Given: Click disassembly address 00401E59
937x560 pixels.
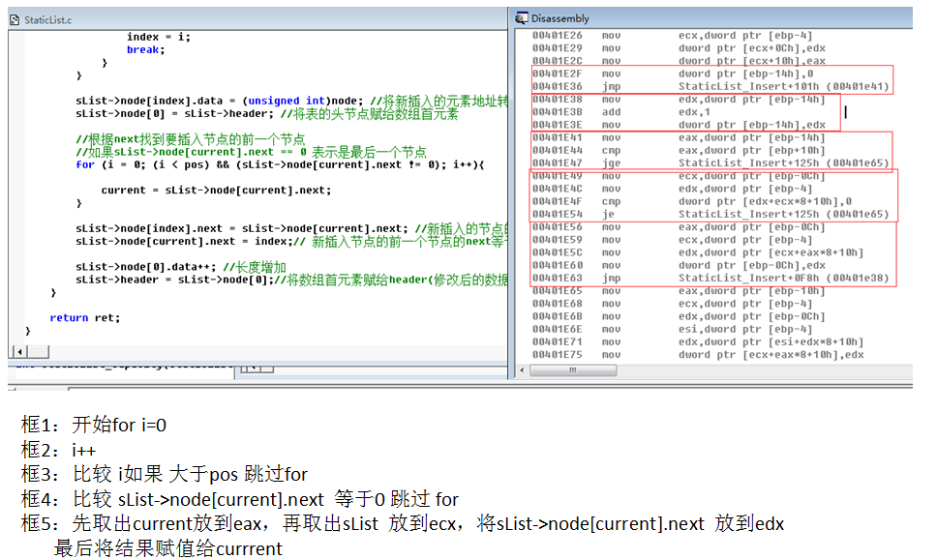Looking at the screenshot, I should point(557,240).
